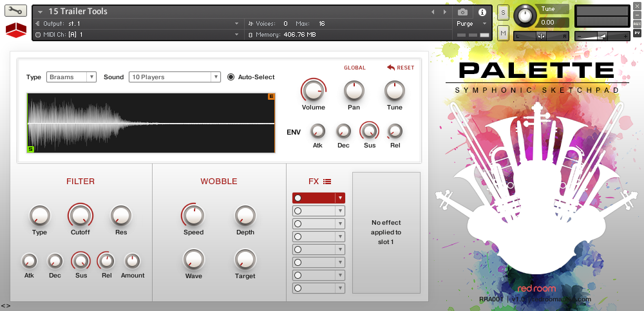Toggle the Auto-Select radio button

(x=231, y=77)
